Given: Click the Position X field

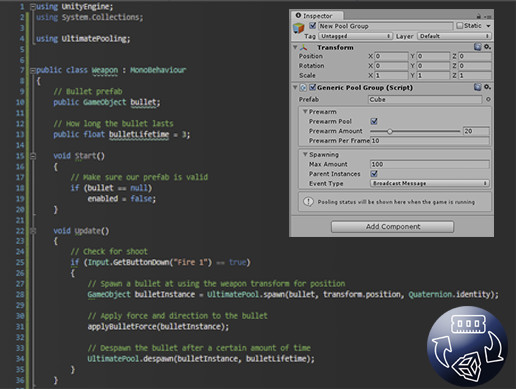Looking at the screenshot, I should (391, 56).
